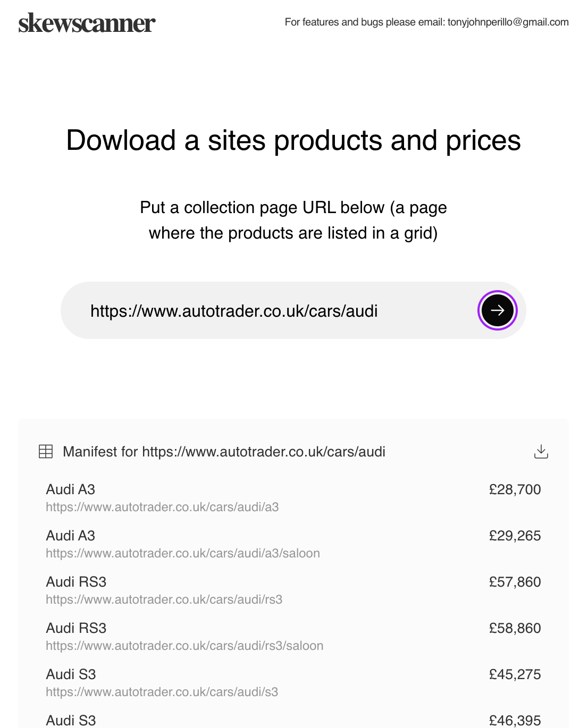Click the £58,860 price value
The image size is (588, 728).
(515, 628)
